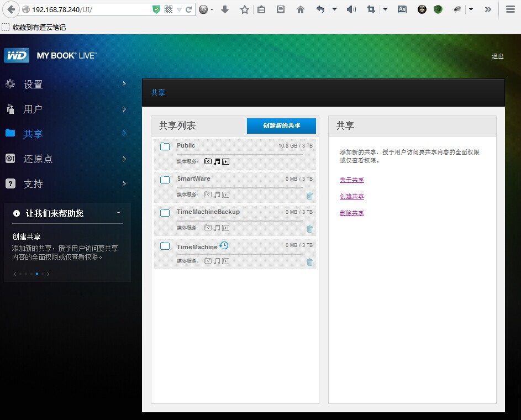This screenshot has height=420, width=521.
Task: Select the active blue help tip dot
Action: (x=37, y=274)
